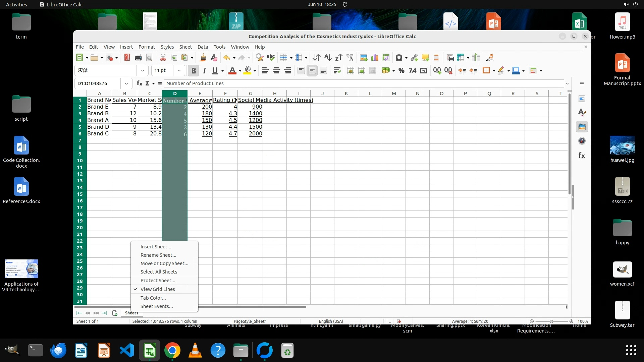Viewport: 644px width, 362px height.
Task: Expand the font size dropdown
Action: [x=179, y=70]
